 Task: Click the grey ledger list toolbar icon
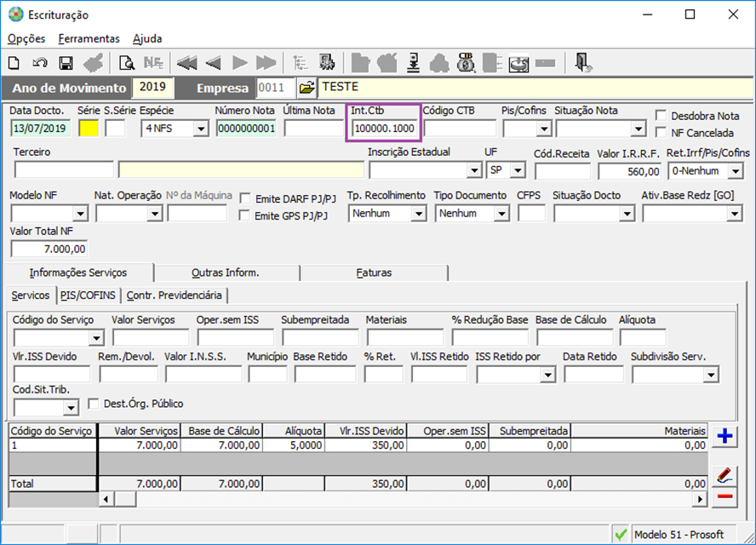coord(492,63)
